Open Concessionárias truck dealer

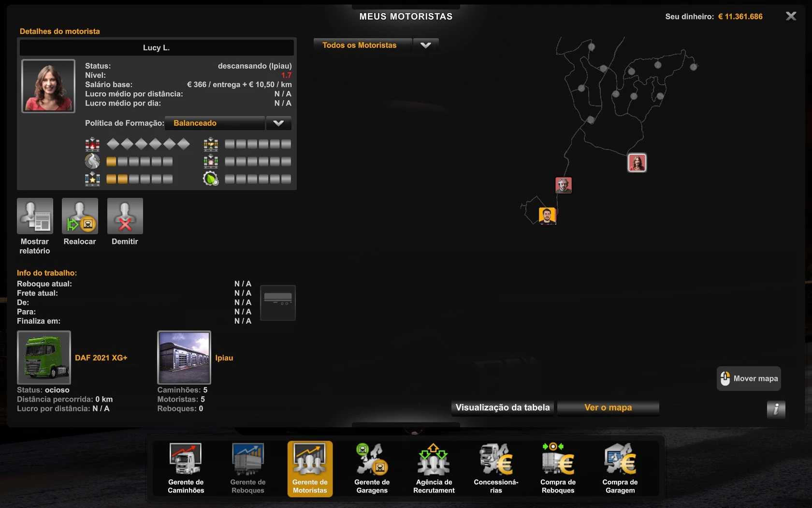click(496, 468)
